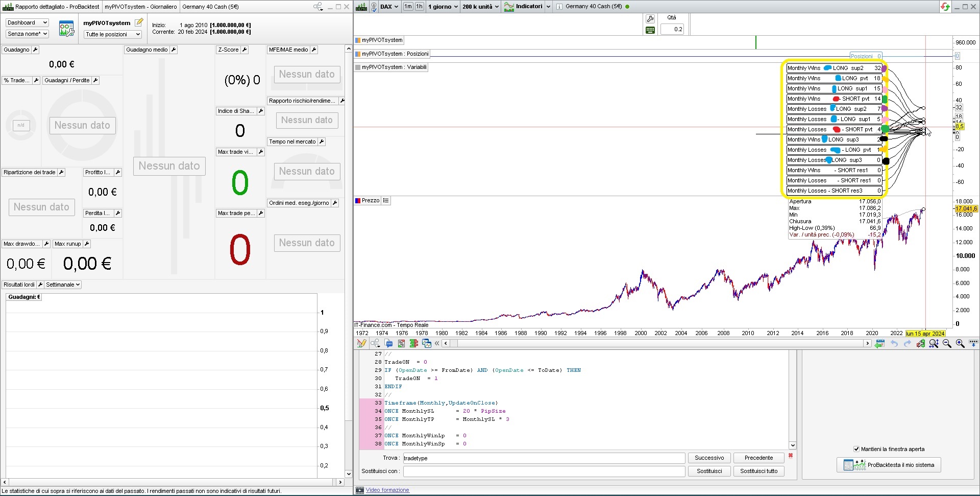The height and width of the screenshot is (496, 980).
Task: Expand the '1 giorno' timeframe dropdown
Action: pos(443,7)
